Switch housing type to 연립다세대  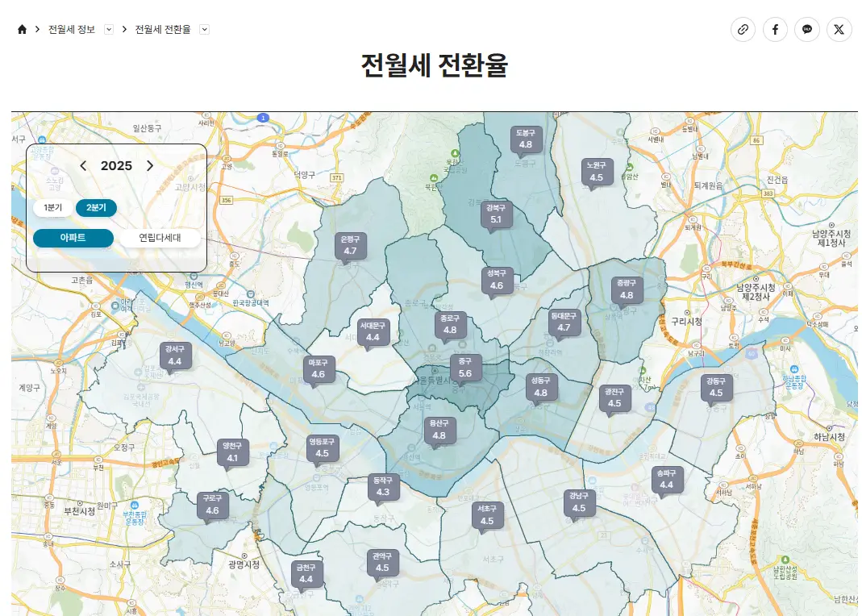(160, 239)
